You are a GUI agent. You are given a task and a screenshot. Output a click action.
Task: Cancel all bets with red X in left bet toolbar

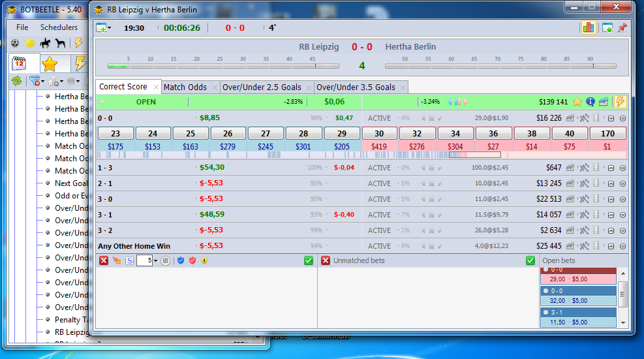(104, 260)
